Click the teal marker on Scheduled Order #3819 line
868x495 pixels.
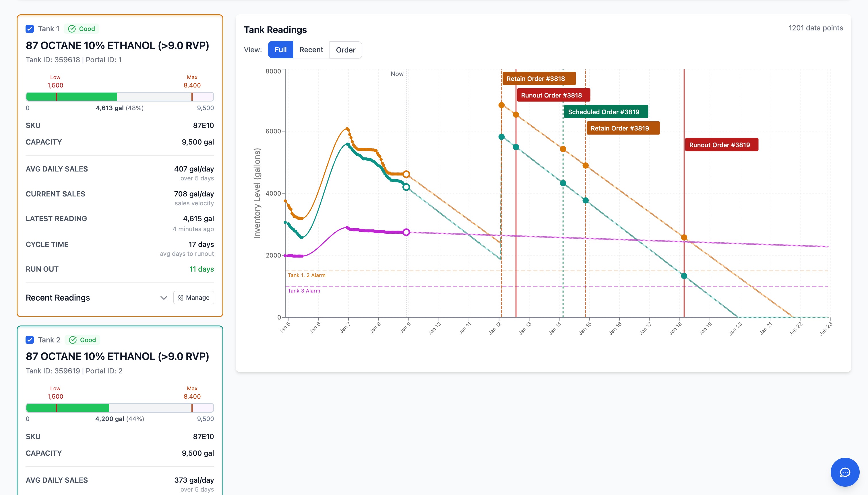point(563,183)
